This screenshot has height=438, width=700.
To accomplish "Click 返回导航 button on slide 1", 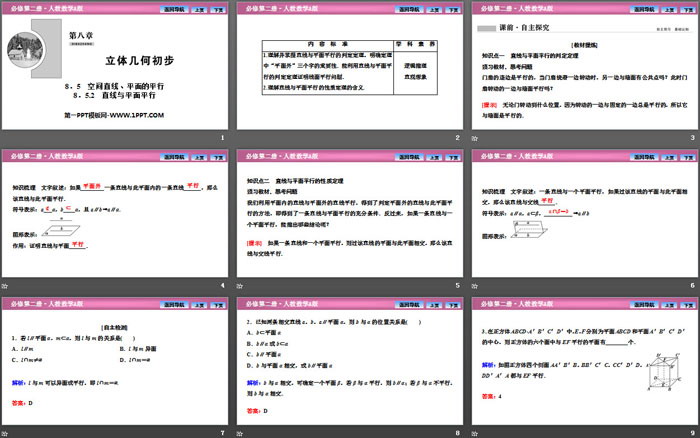I will (x=174, y=9).
